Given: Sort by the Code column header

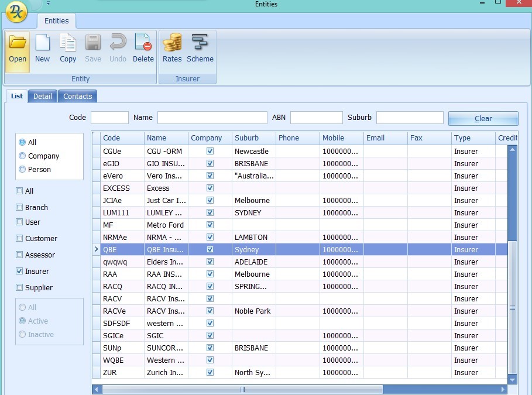Looking at the screenshot, I should coord(122,138).
